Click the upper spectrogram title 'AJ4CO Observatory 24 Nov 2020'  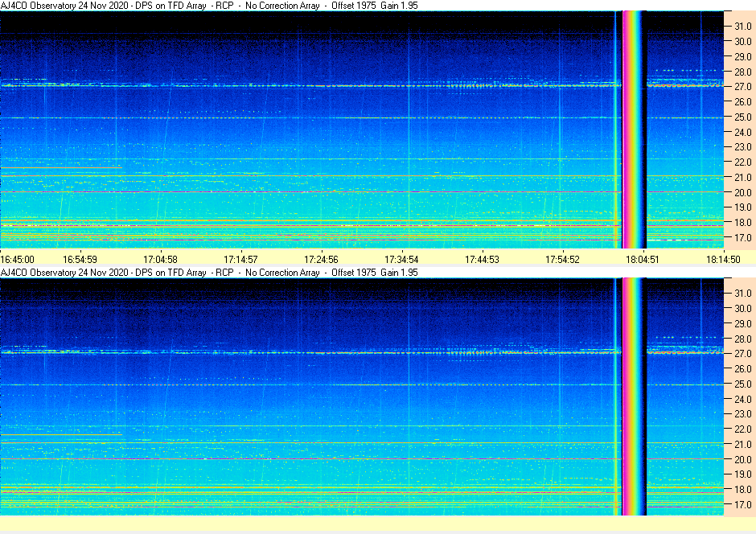[x=64, y=6]
